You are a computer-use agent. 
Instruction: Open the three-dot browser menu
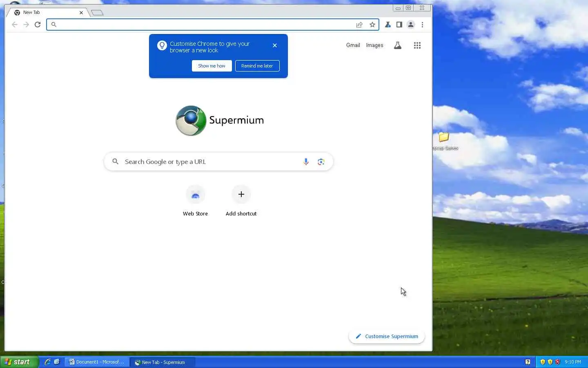coord(422,25)
